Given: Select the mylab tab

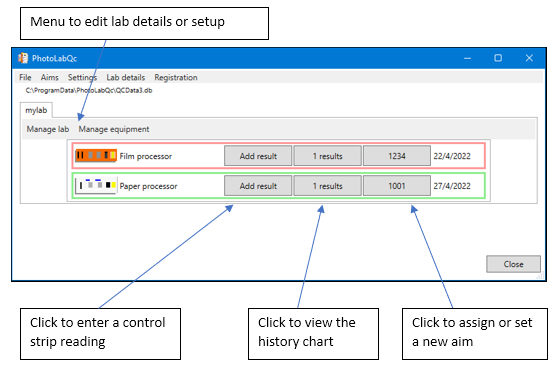Looking at the screenshot, I should pos(36,110).
